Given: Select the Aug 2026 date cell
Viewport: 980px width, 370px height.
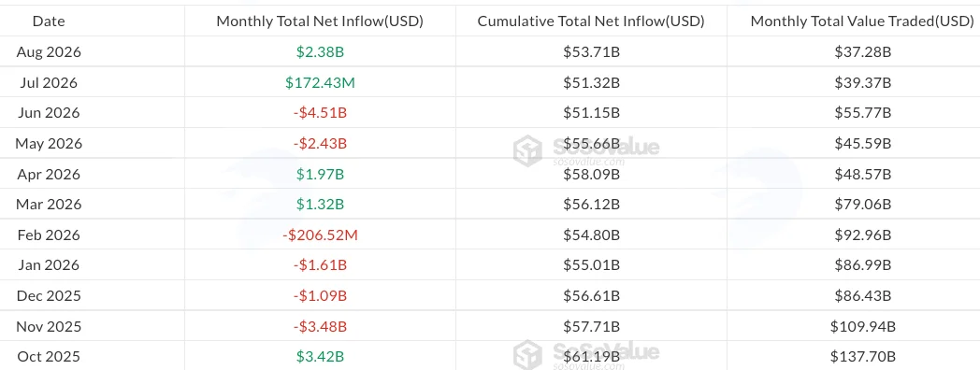Looking at the screenshot, I should [49, 52].
